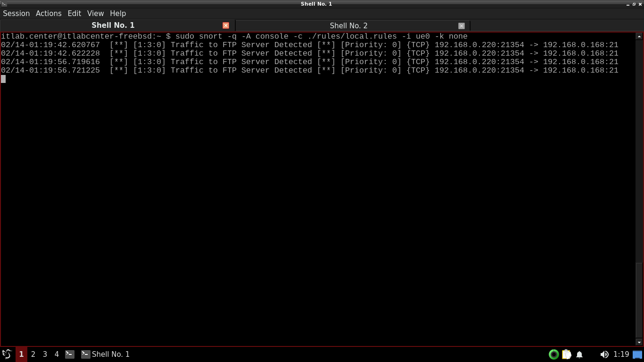
Task: Click the volume speaker icon
Action: [x=604, y=354]
